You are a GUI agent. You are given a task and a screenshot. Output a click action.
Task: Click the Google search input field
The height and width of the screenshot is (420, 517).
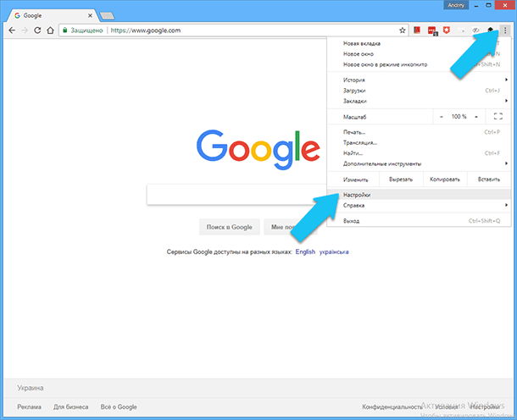click(x=236, y=195)
